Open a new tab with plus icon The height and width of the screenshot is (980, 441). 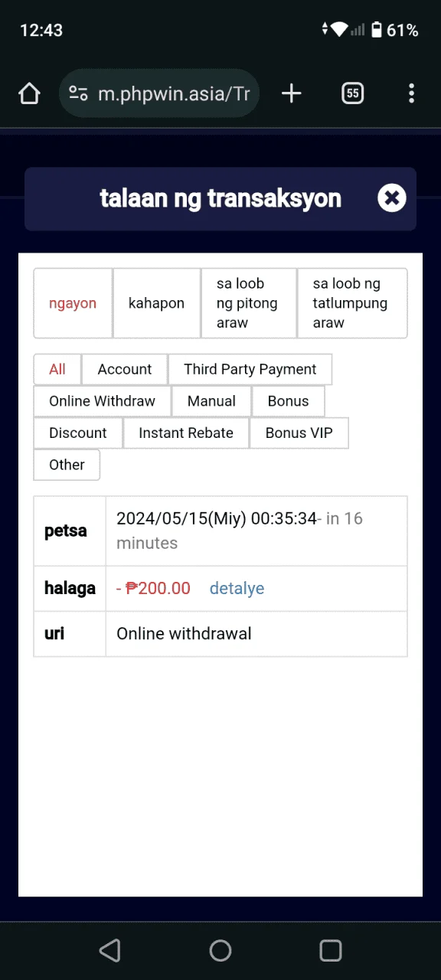[291, 93]
